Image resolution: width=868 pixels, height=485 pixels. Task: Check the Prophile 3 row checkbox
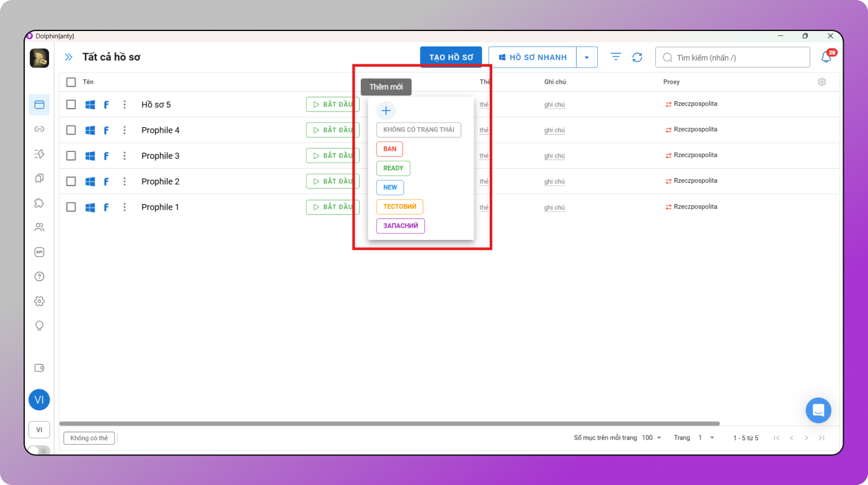[x=71, y=156]
